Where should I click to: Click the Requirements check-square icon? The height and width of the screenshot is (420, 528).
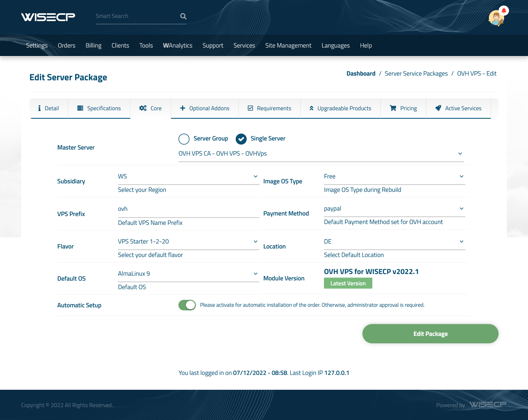250,108
